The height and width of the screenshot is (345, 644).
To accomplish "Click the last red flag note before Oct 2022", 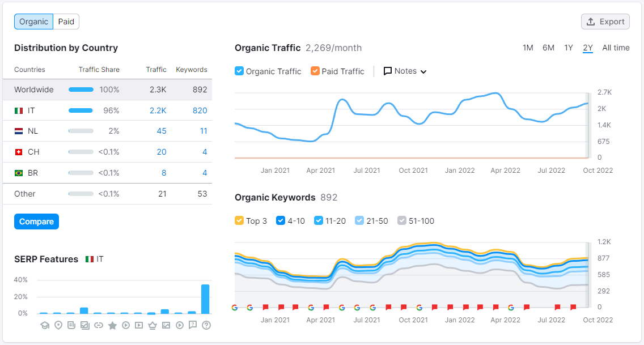I will [x=573, y=307].
